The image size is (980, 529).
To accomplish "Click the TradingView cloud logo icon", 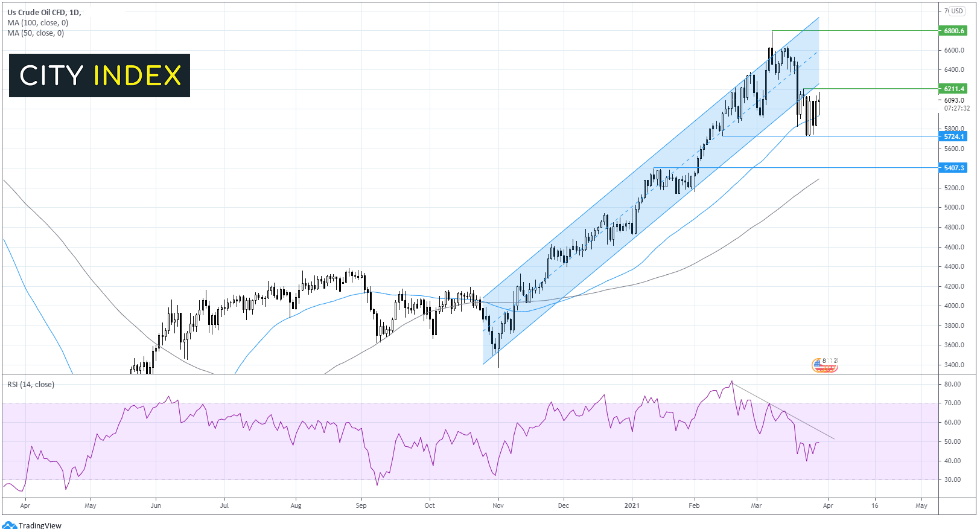I will click(x=9, y=525).
